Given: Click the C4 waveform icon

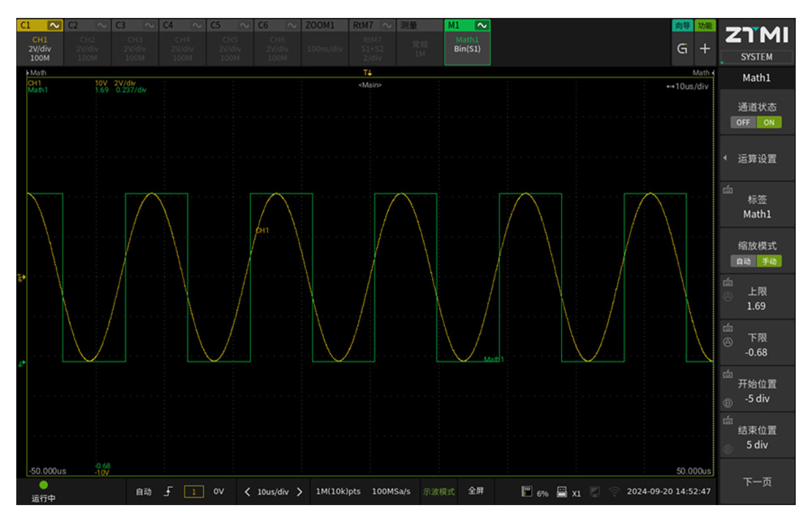Looking at the screenshot, I should coord(197,25).
